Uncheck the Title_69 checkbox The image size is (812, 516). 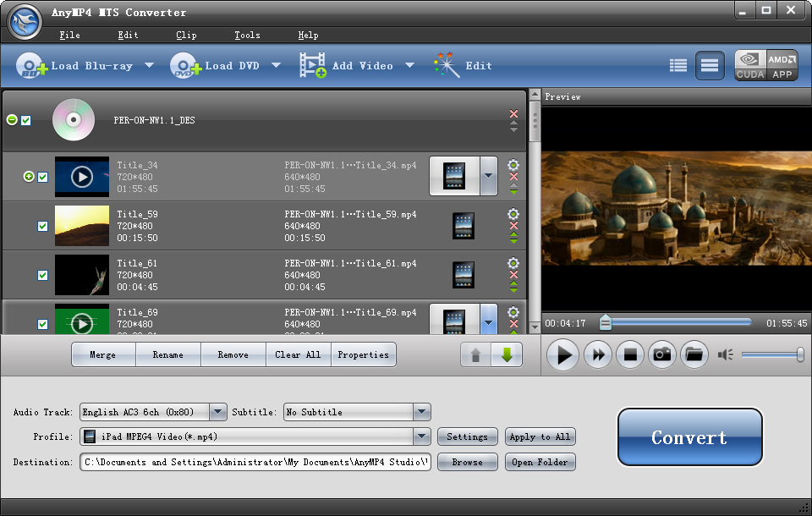(43, 324)
